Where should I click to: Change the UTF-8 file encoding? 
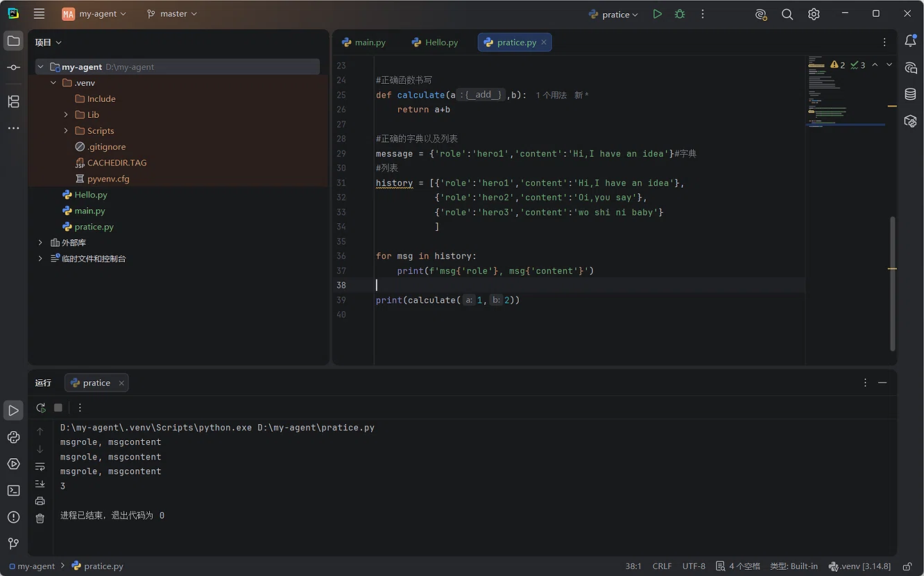(694, 566)
